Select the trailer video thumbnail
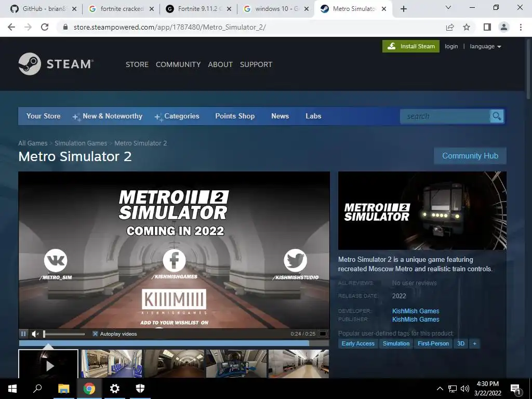532x399 pixels. 48,364
